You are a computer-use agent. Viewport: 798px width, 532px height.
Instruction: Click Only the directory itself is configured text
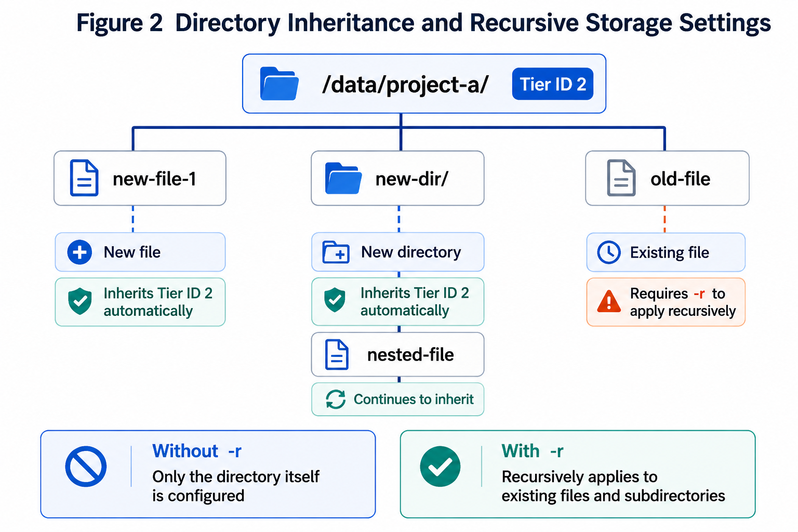point(236,486)
